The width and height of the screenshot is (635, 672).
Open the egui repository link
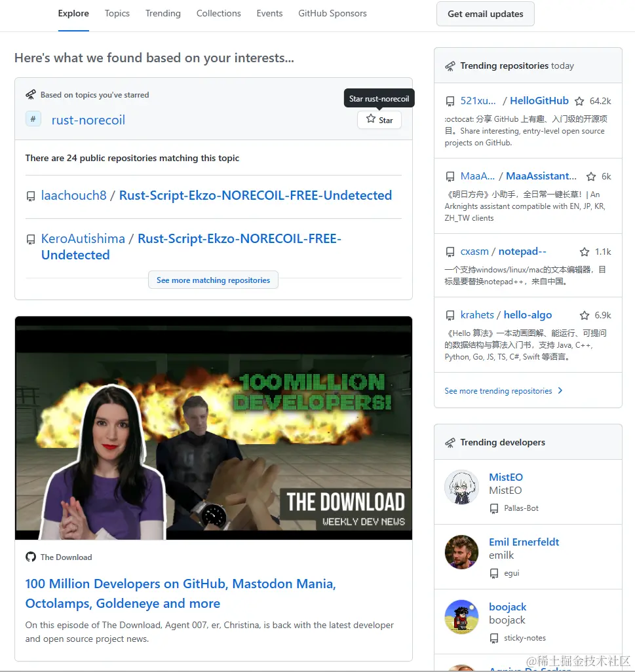[512, 574]
